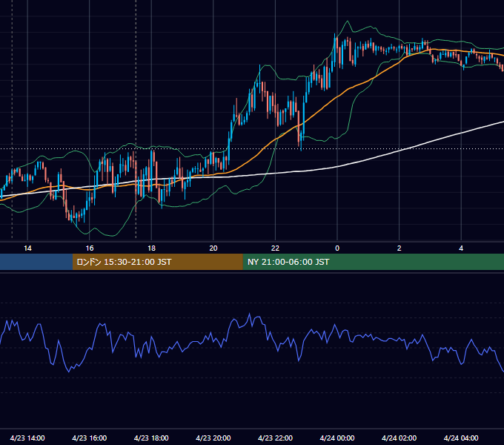Screen dimensions: 504x445
Task: Click the 4 hour label on price chart axis
Action: tap(461, 248)
